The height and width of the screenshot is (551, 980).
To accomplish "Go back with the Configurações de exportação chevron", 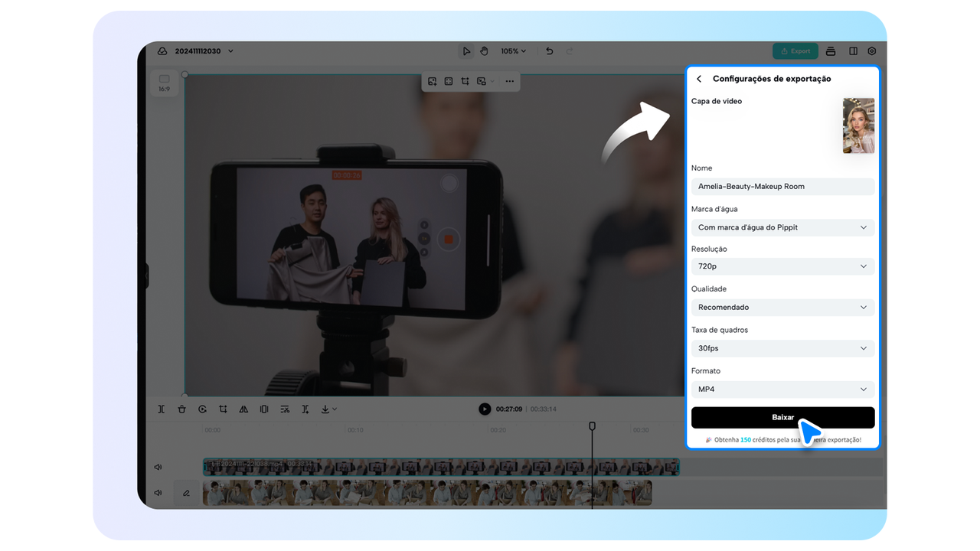I will [x=697, y=78].
